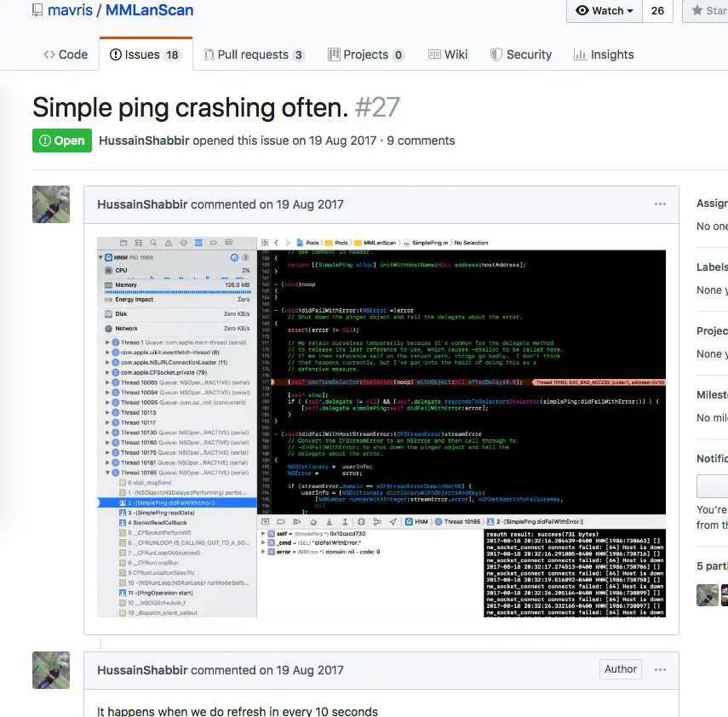Click the Debug View Hierarchy icon

pyautogui.click(x=361, y=521)
